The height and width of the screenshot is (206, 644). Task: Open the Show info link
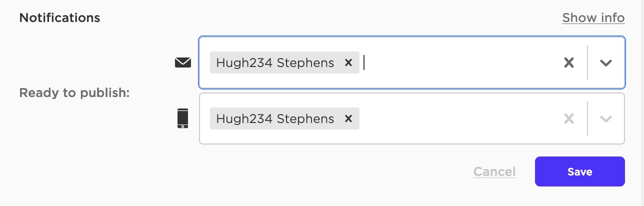(x=593, y=18)
